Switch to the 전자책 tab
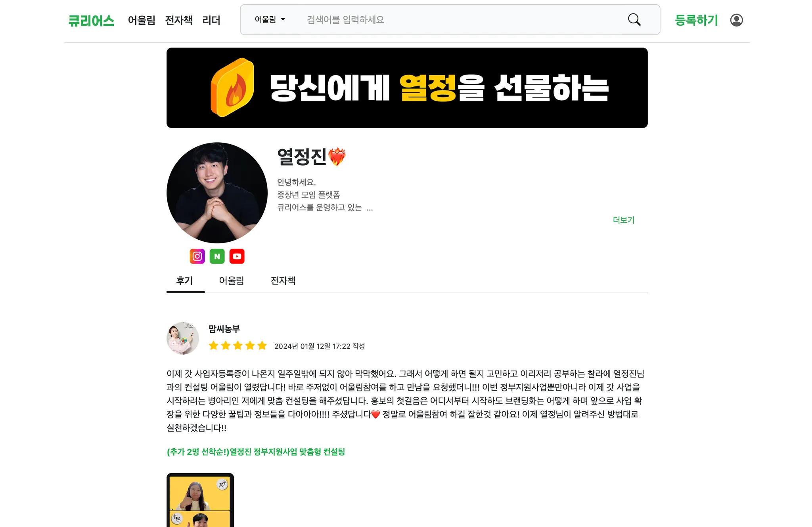 (283, 281)
